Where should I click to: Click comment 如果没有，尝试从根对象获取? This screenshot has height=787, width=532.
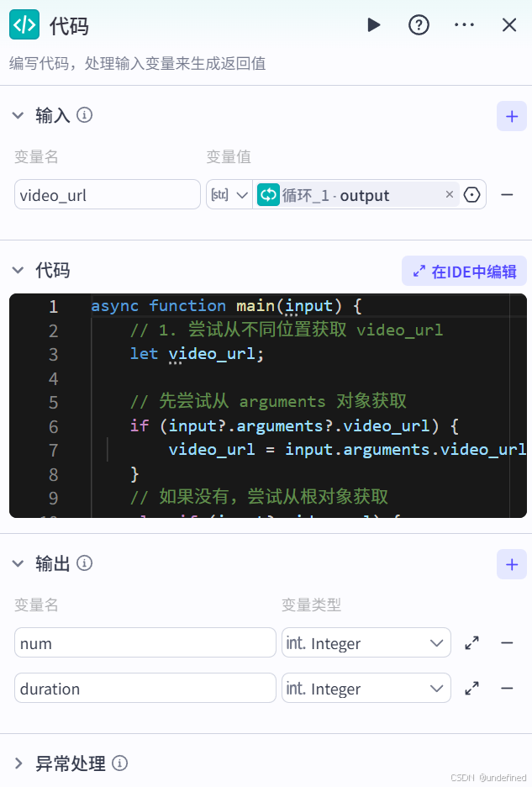[x=259, y=498]
